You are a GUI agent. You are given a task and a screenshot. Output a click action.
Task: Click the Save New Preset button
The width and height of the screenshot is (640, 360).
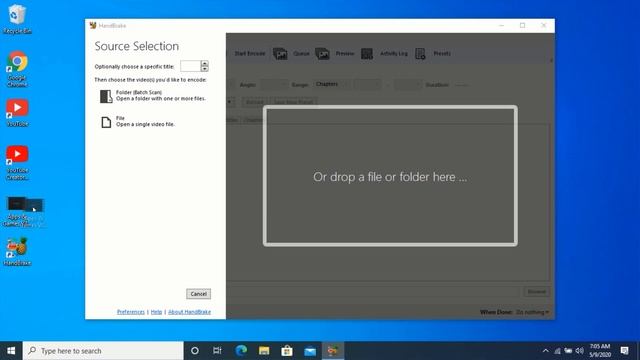click(293, 102)
